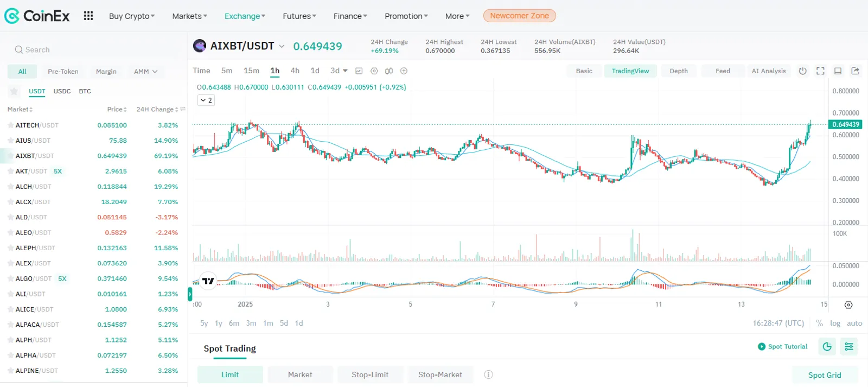
Task: Click the chart time zone settings icon
Action: tap(848, 305)
